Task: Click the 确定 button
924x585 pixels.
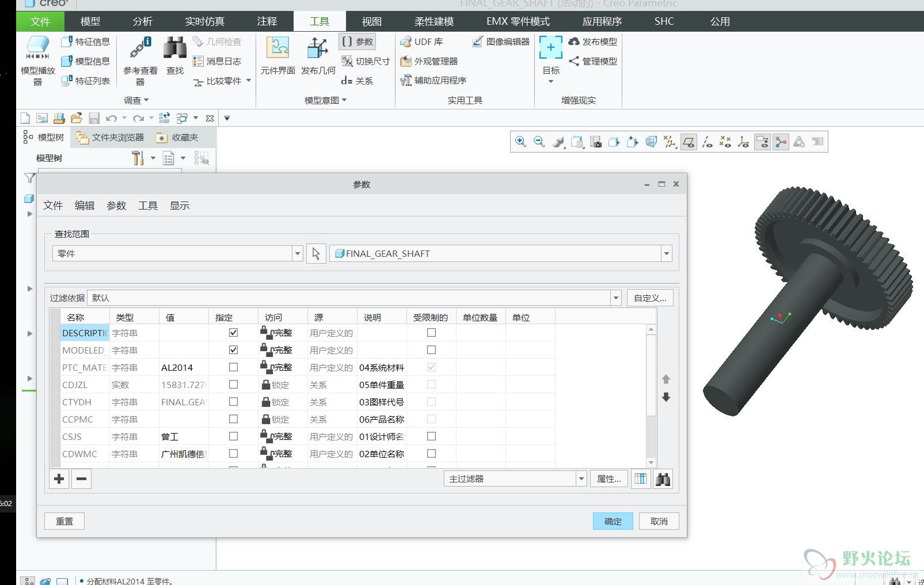Action: 613,521
